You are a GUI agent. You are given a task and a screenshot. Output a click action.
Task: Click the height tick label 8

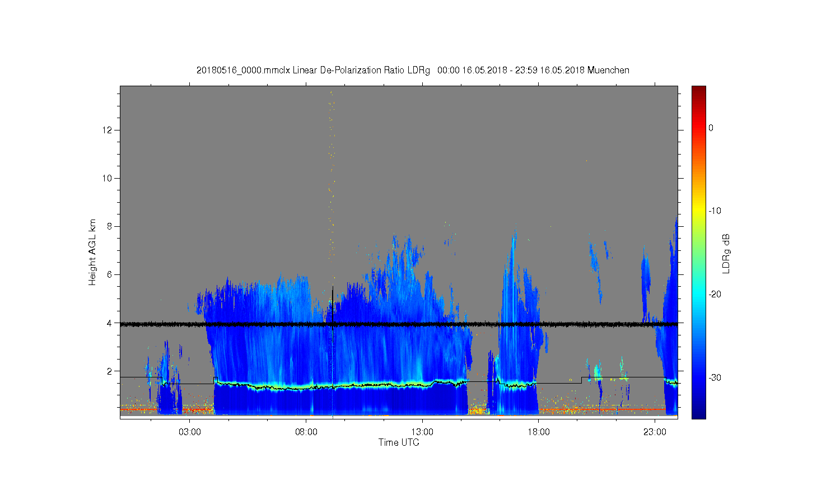point(110,226)
